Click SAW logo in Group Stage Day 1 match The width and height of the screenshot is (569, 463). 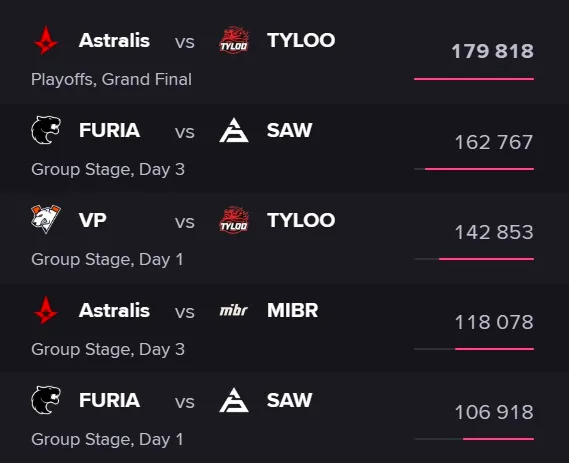click(234, 400)
